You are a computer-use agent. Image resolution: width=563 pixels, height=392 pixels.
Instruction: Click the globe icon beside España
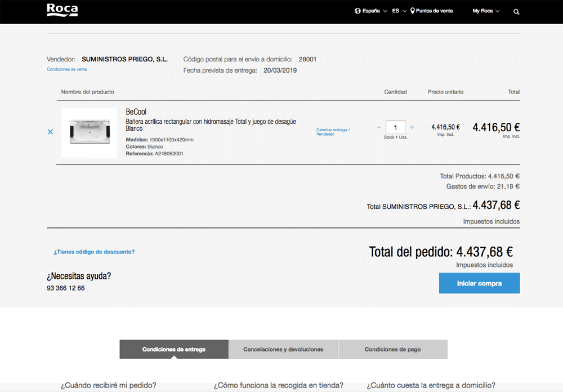(358, 11)
